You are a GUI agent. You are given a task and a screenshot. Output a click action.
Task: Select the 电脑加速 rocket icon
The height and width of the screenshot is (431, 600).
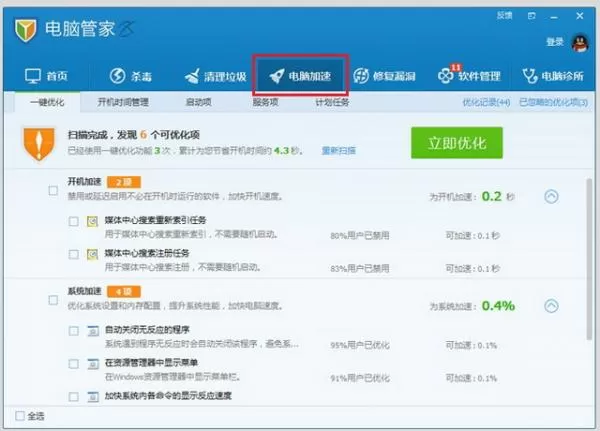point(276,76)
